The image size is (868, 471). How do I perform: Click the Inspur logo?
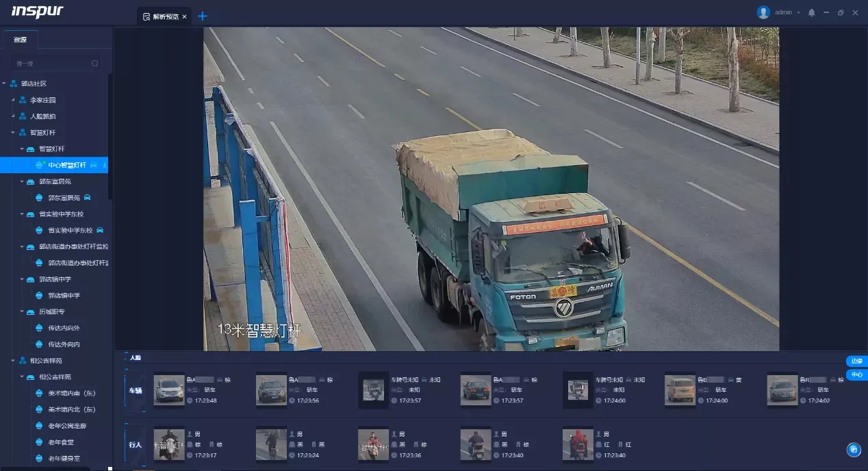tap(38, 12)
